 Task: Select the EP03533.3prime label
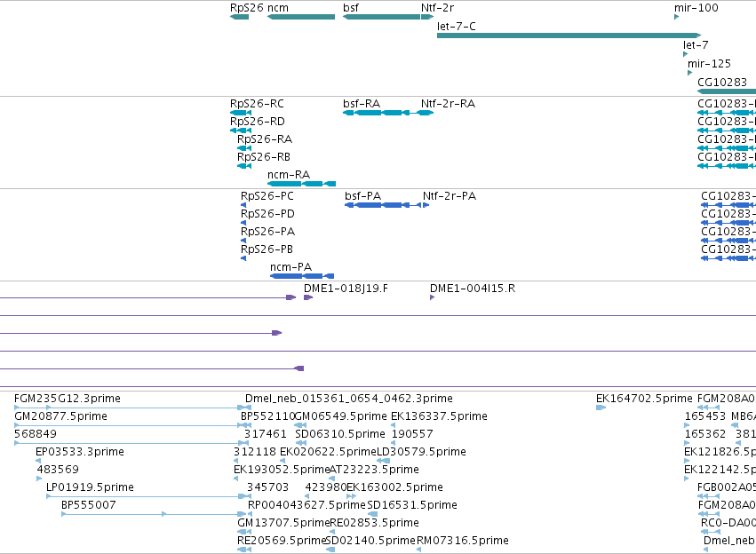click(80, 452)
